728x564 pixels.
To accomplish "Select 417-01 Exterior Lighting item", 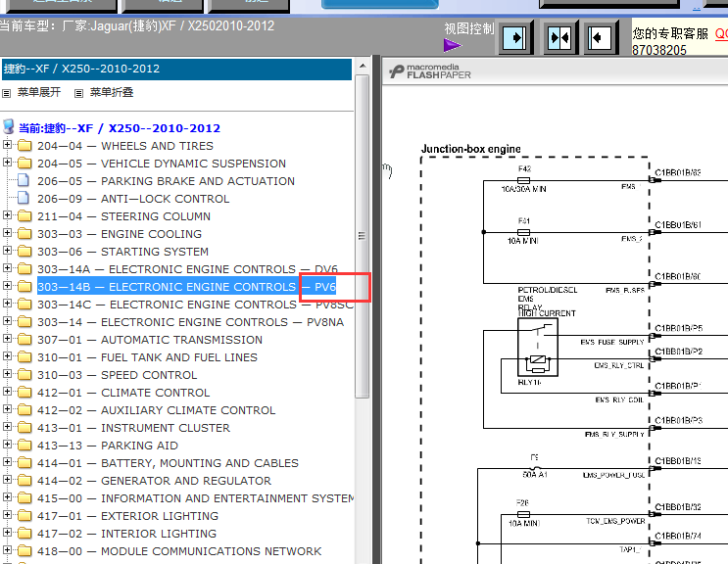I will tap(127, 516).
